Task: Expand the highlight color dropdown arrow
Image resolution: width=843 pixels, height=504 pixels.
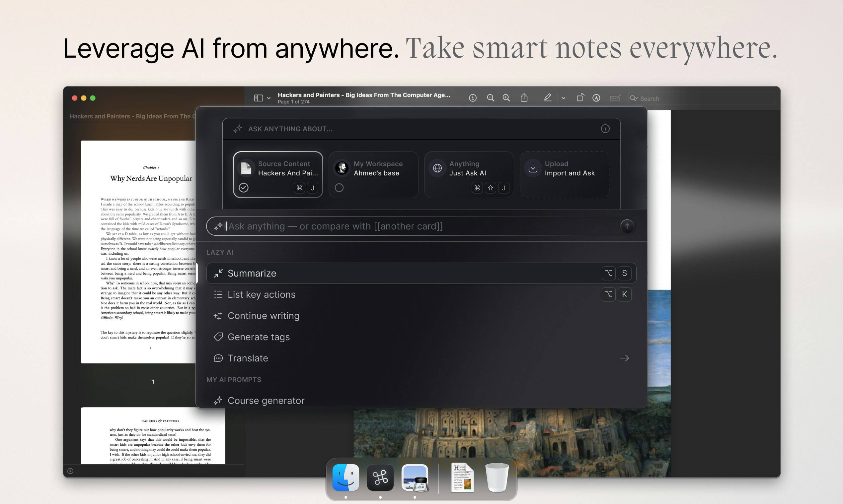Action: (x=563, y=98)
